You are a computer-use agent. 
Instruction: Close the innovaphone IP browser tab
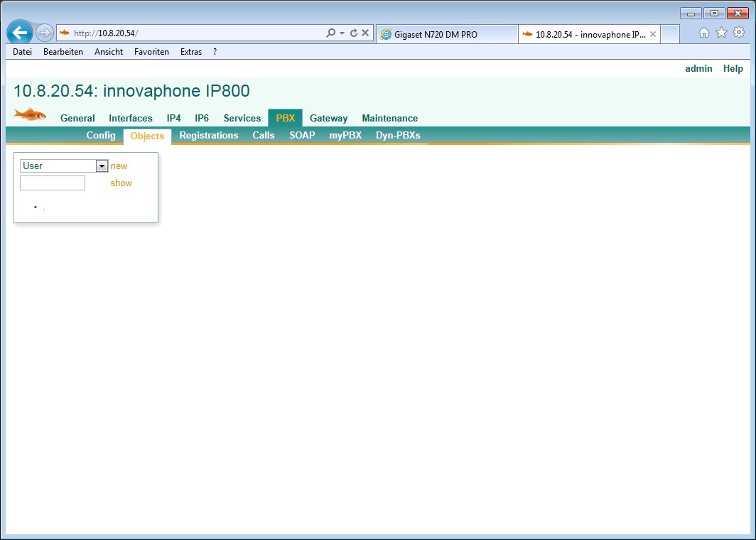pos(652,34)
